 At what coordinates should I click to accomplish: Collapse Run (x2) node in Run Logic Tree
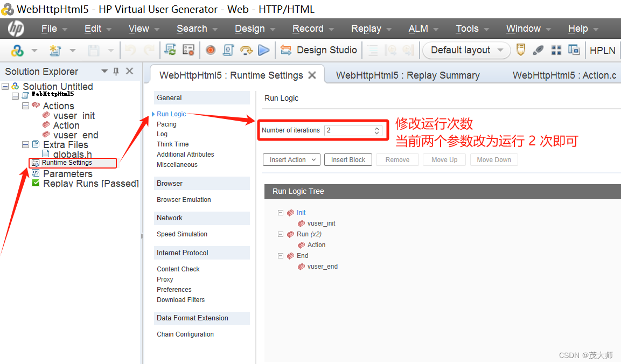281,234
